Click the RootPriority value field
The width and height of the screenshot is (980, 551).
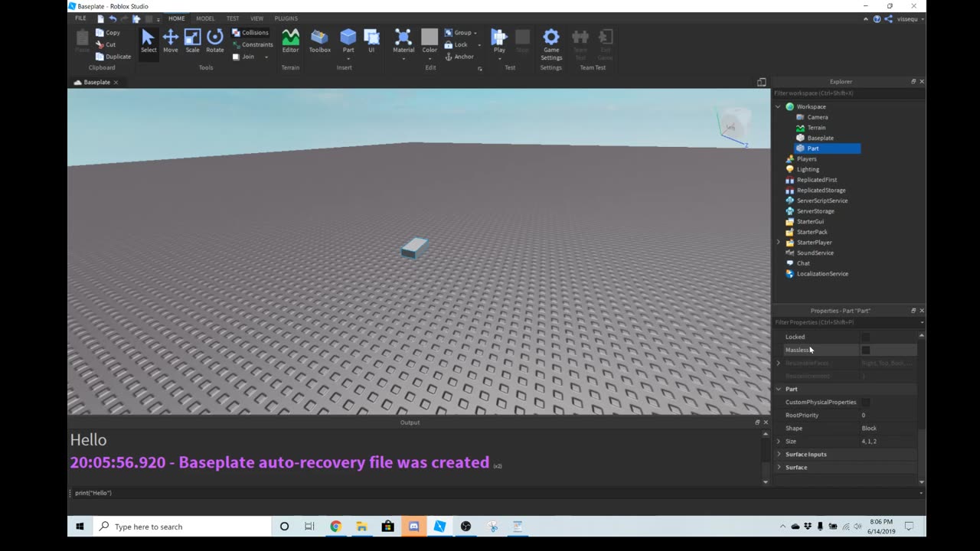[889, 415]
